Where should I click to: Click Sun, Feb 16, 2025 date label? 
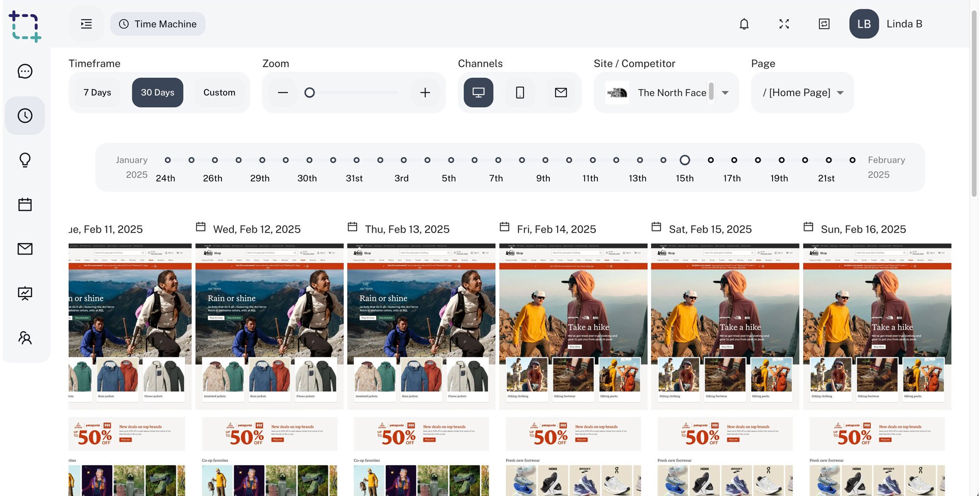point(863,229)
